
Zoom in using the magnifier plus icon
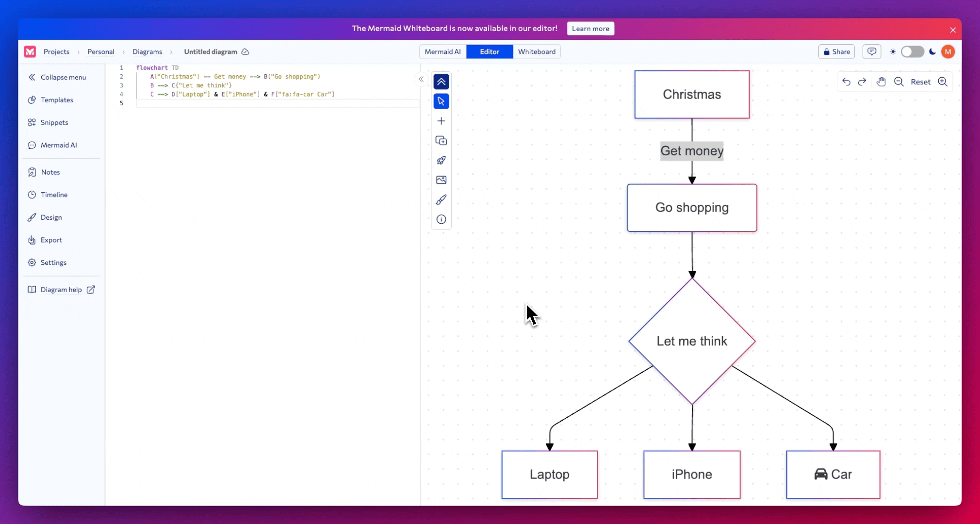[x=943, y=82]
